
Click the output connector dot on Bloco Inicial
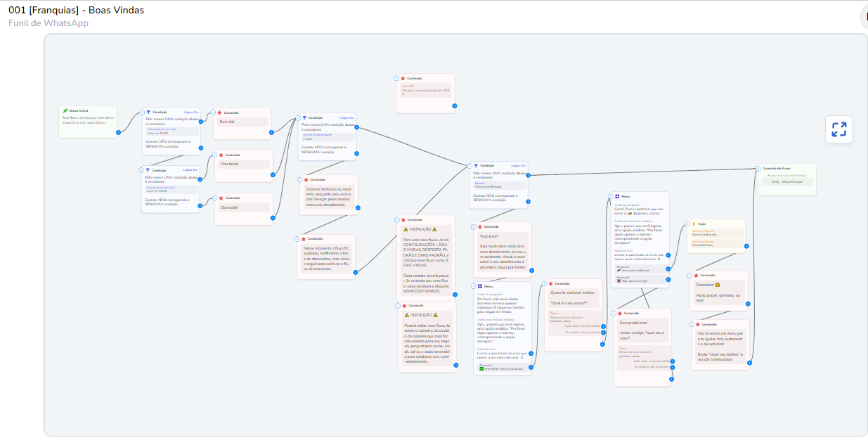tap(118, 132)
